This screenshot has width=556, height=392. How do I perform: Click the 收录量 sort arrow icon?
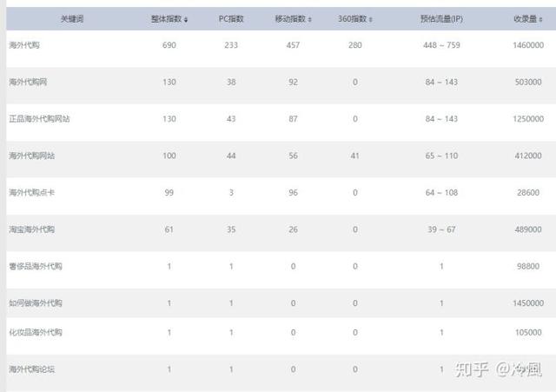click(x=541, y=19)
